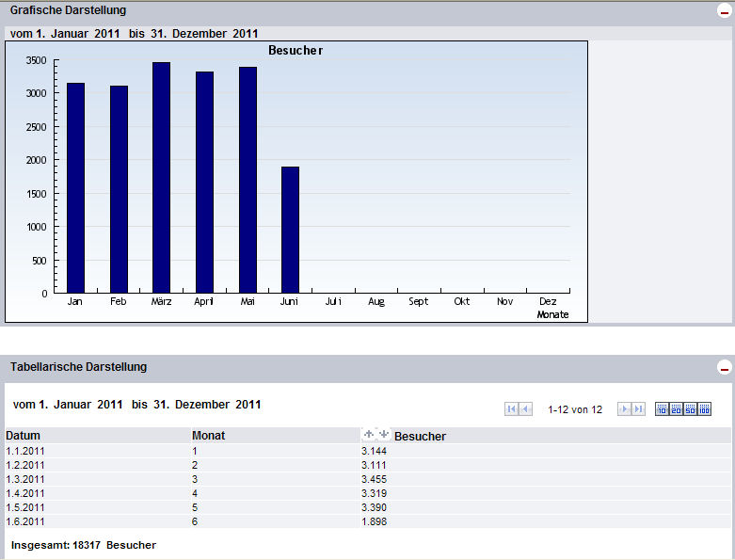735x560 pixels.
Task: Collapse the Grafische Darstellung panel
Action: click(724, 13)
